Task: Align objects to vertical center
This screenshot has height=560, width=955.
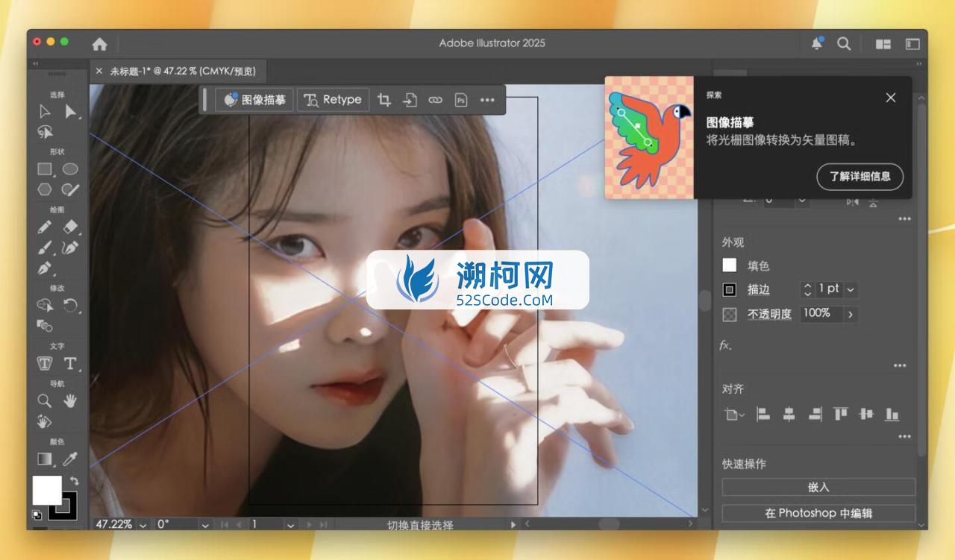Action: (866, 414)
